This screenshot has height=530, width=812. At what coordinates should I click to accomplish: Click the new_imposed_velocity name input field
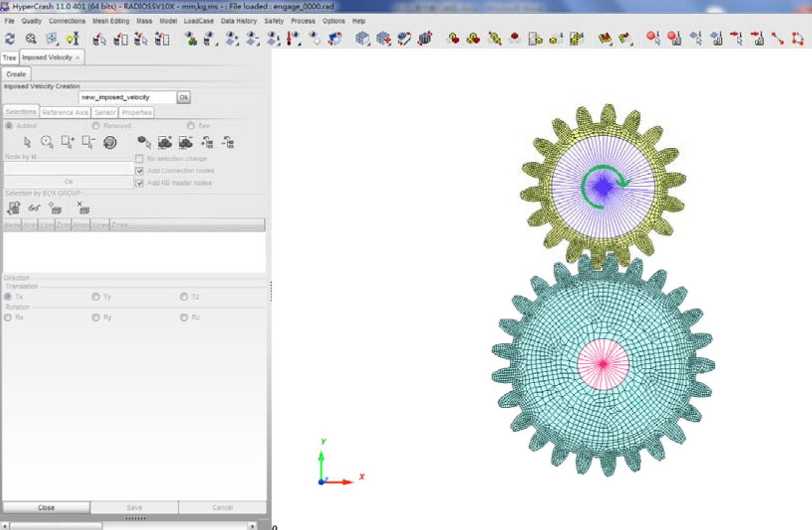pyautogui.click(x=127, y=97)
